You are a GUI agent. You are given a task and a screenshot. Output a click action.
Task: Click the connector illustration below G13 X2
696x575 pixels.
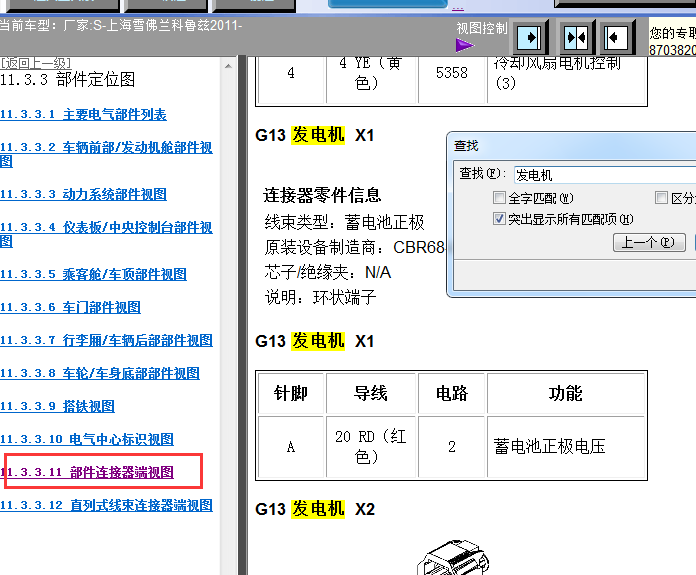click(x=453, y=557)
